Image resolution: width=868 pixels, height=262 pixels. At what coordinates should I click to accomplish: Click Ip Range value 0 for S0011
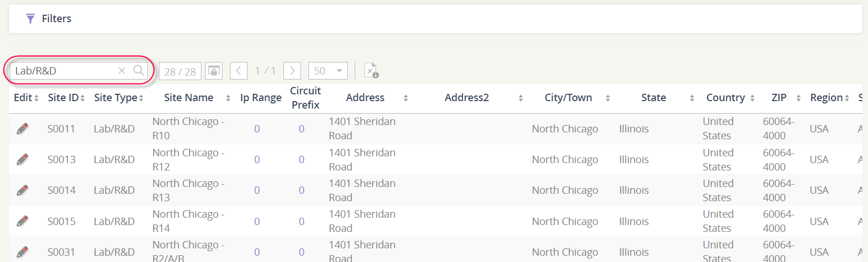[x=257, y=129]
